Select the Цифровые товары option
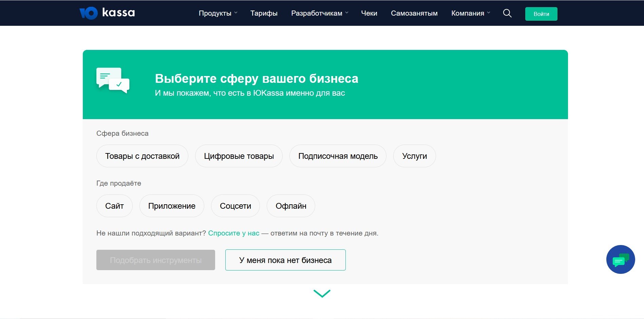 239,156
